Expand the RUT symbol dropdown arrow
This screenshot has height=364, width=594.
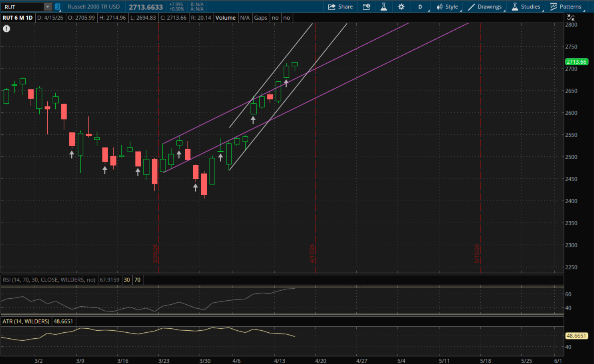point(47,7)
